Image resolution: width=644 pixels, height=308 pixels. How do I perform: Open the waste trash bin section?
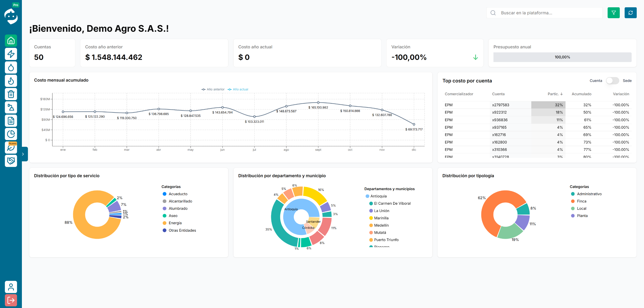click(11, 94)
